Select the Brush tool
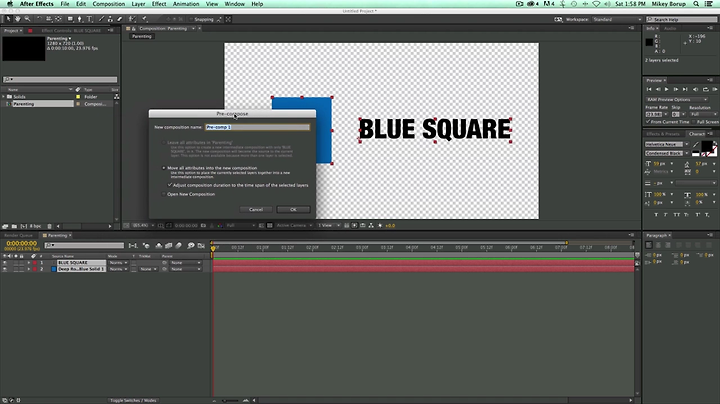Screen dimensions: 720x404 point(101,19)
